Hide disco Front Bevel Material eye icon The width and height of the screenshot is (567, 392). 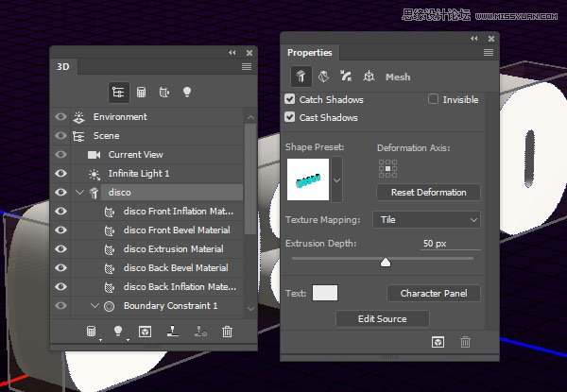coord(60,230)
